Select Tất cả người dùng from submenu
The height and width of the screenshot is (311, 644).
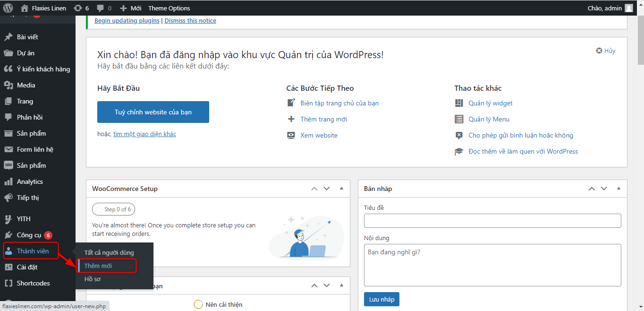pyautogui.click(x=109, y=252)
